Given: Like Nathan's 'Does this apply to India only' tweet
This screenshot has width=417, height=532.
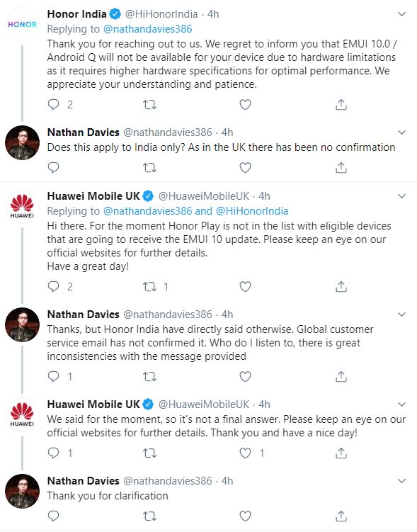Looking at the screenshot, I should pyautogui.click(x=245, y=168).
